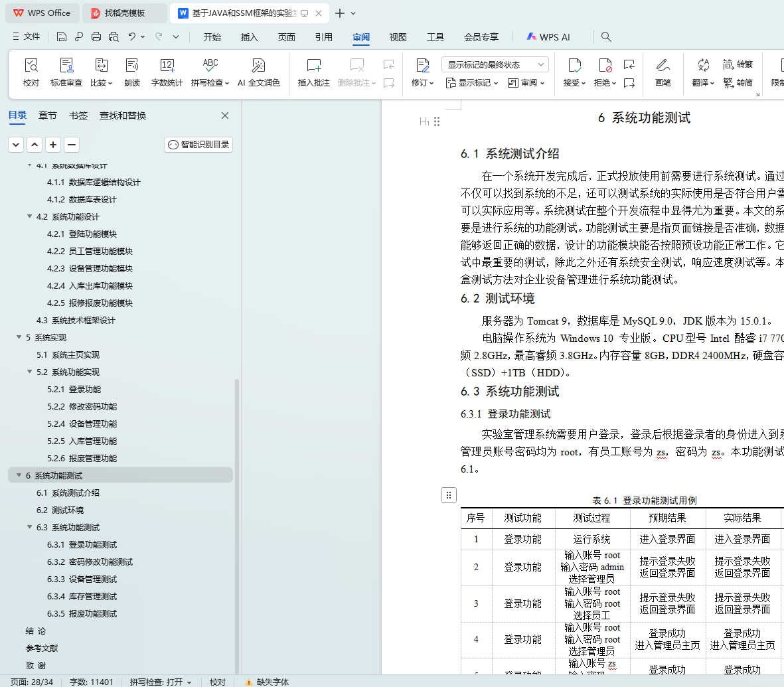Click 插入批注 to insert a comment

click(314, 72)
